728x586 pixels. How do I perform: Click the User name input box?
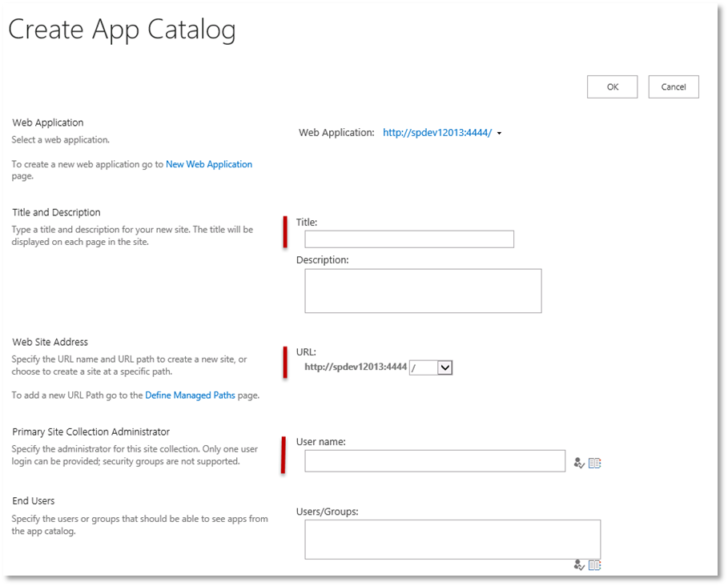pyautogui.click(x=435, y=461)
